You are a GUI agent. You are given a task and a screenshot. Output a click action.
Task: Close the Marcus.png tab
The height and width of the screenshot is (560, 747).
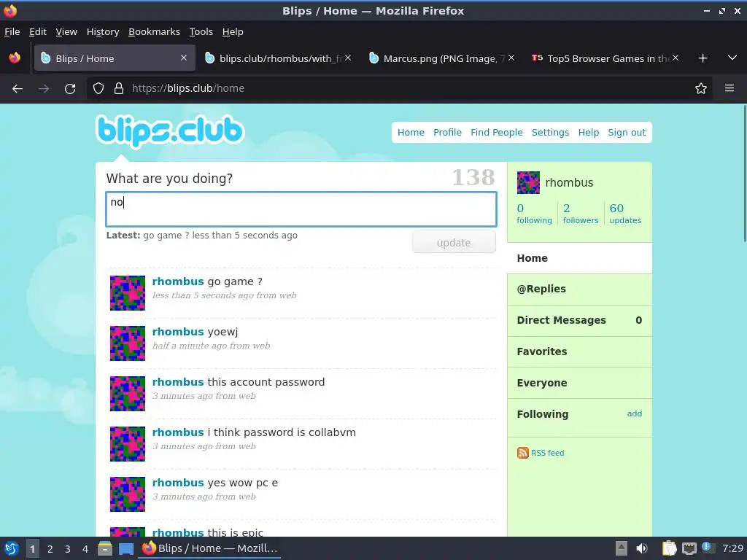(x=511, y=58)
